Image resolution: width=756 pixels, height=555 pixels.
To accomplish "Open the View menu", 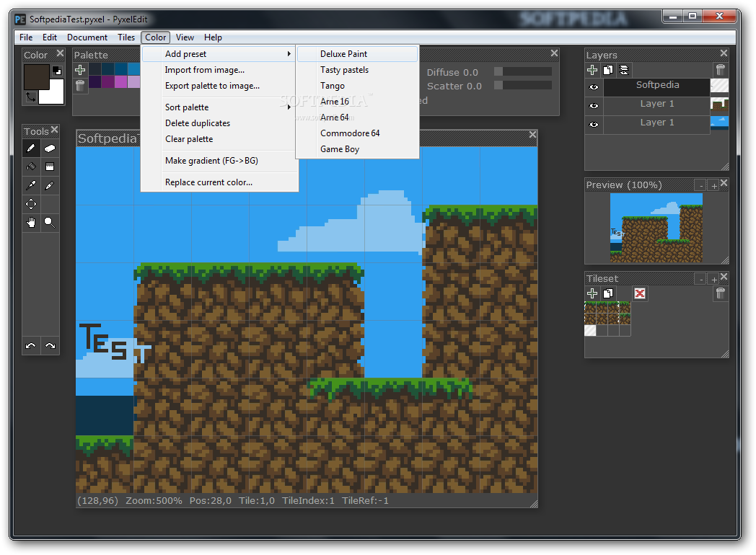I will (185, 37).
